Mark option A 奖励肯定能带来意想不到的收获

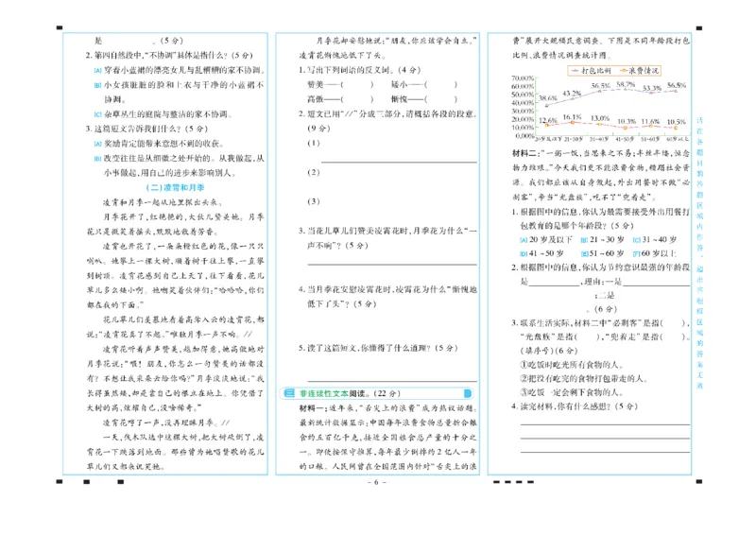click(98, 144)
